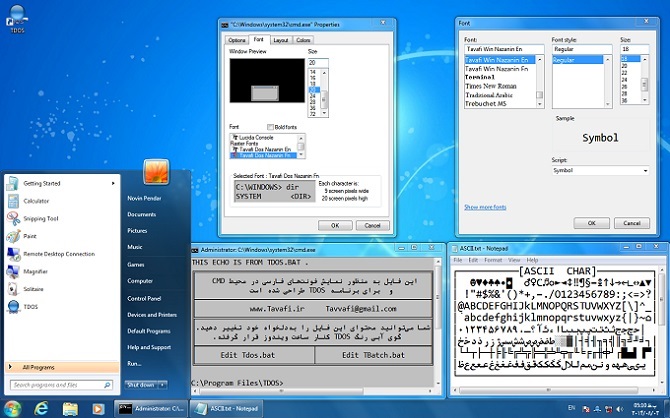Screen dimensions: 670x418
Task: Select Trebuchet MS in font list
Action: click(x=486, y=103)
